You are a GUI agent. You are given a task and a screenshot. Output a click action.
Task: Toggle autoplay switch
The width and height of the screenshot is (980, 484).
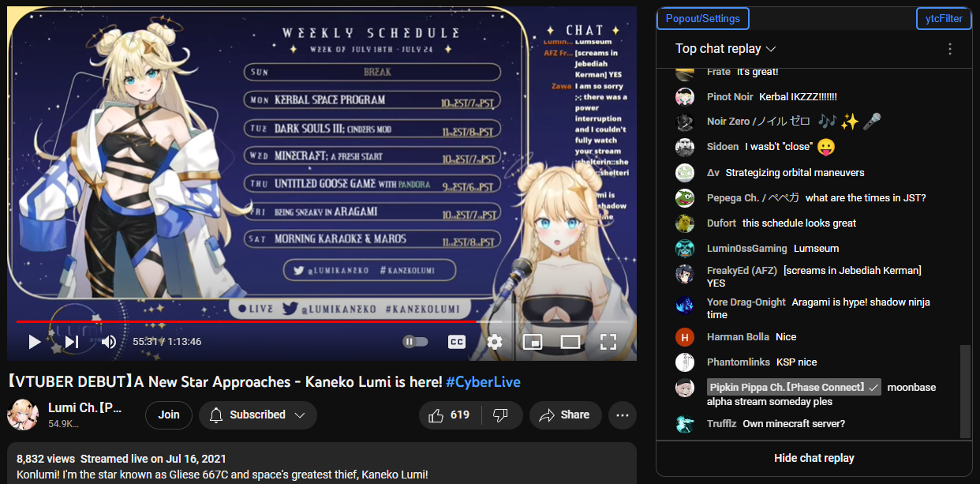(x=415, y=342)
